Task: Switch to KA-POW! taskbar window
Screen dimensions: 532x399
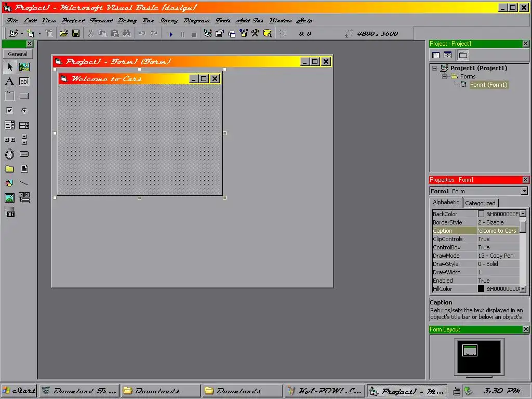Action: (324, 391)
